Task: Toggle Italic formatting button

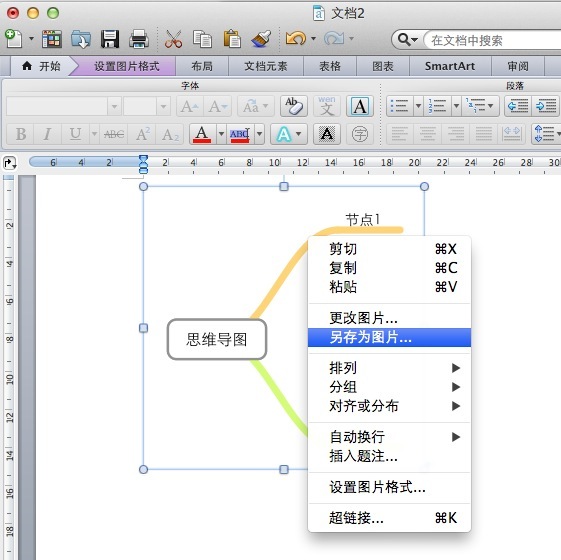Action: click(47, 134)
